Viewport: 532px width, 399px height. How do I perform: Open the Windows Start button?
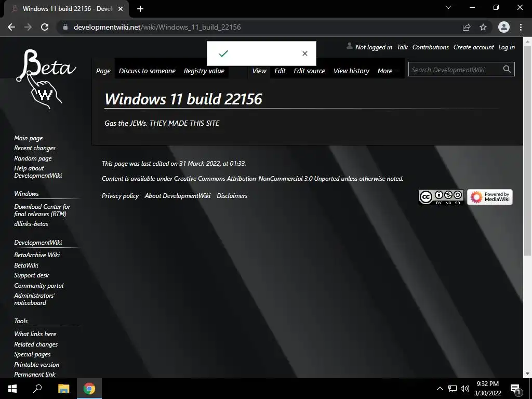click(x=12, y=389)
